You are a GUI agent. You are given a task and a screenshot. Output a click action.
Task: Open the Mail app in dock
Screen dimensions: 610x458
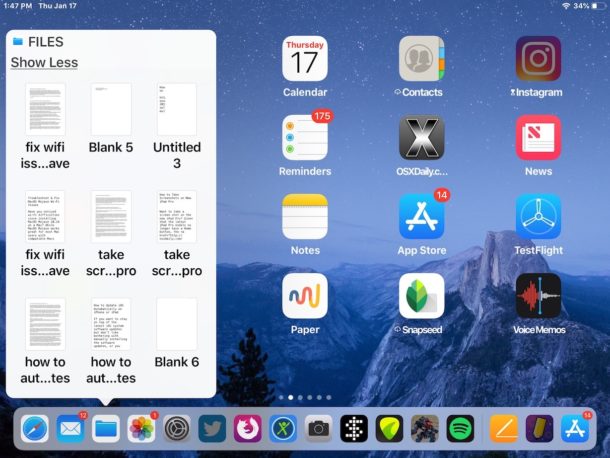pyautogui.click(x=70, y=429)
